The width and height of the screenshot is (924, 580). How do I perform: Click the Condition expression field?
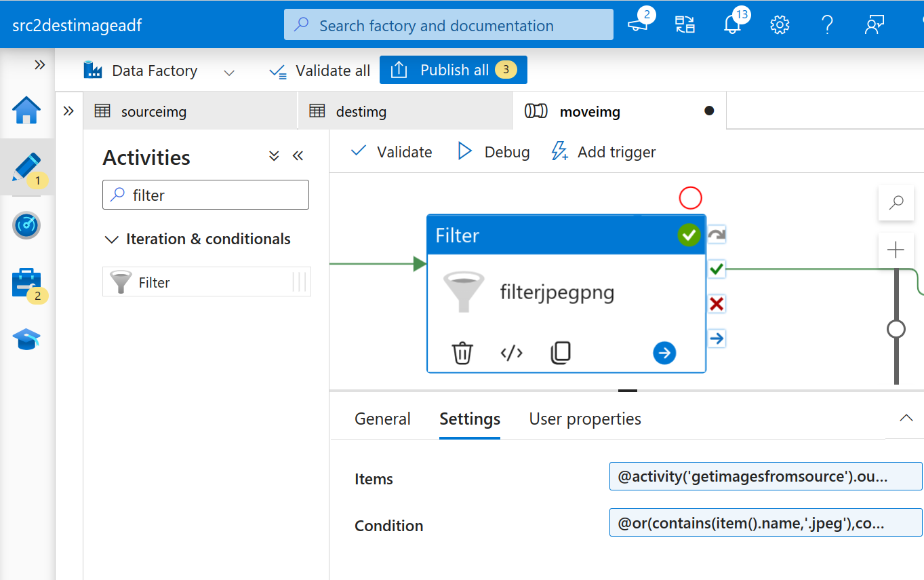point(765,522)
